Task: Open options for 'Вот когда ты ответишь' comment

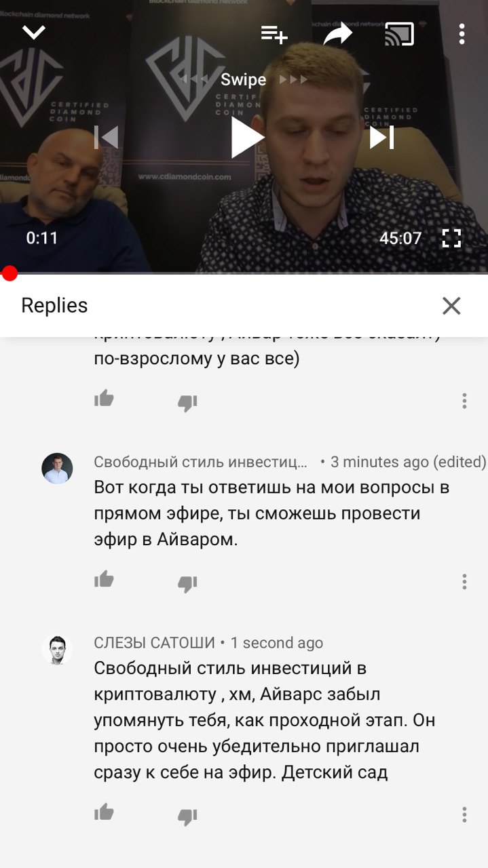Action: [464, 582]
